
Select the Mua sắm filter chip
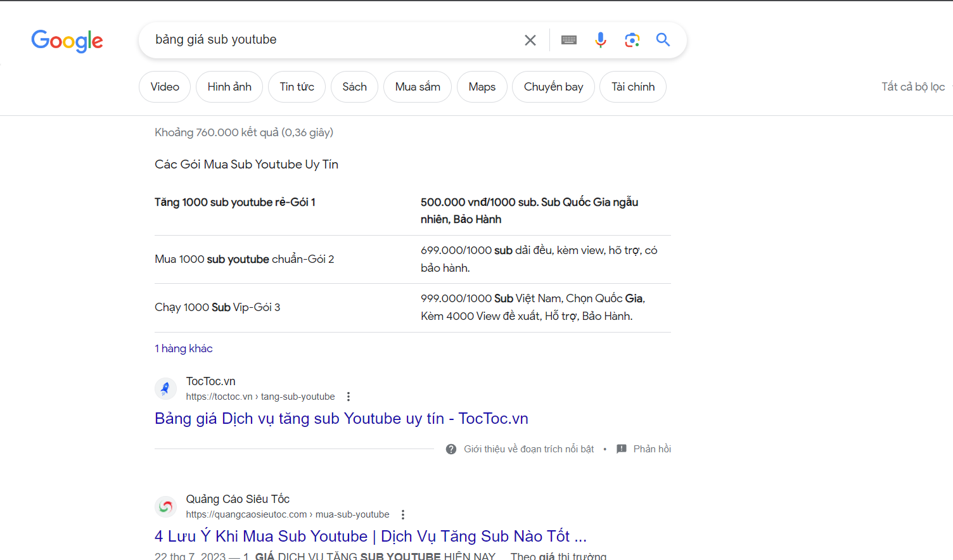[x=418, y=87]
